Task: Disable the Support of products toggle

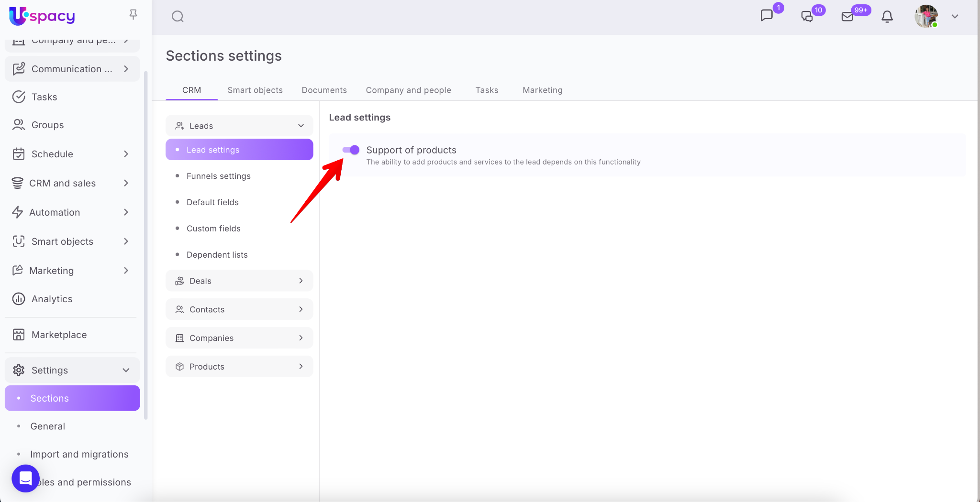Action: pyautogui.click(x=351, y=150)
